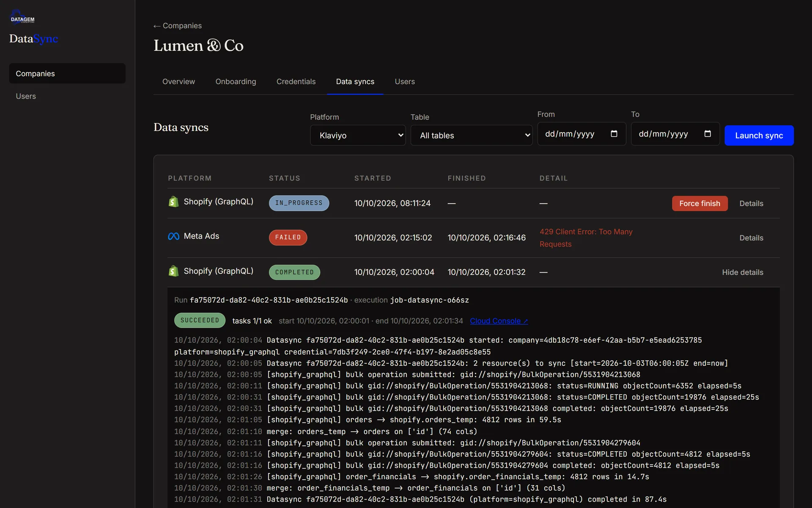Viewport: 812px width, 508px height.
Task: Open Users in the left sidebar
Action: [x=26, y=96]
